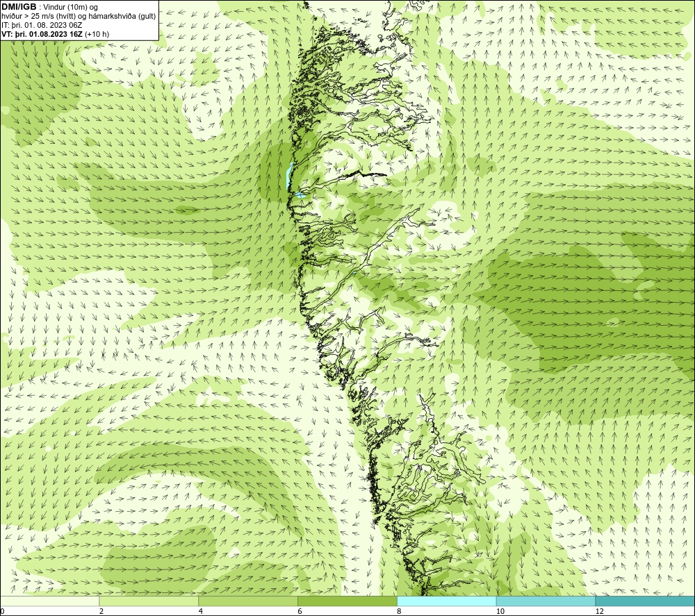Viewport: 695px width, 616px height.
Task: Select the 6–8 m/s dark green legend segment
Action: pyautogui.click(x=347, y=601)
